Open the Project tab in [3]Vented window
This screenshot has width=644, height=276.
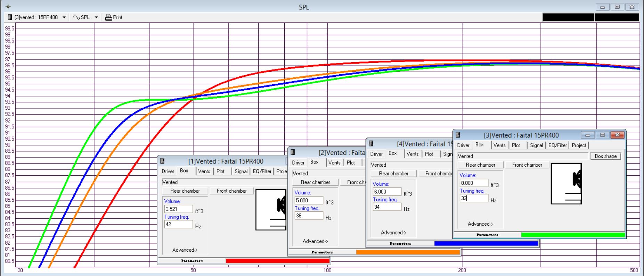579,145
